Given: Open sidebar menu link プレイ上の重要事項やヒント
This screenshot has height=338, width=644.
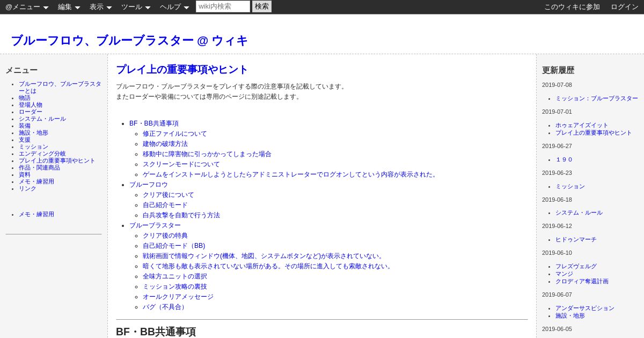Looking at the screenshot, I should click(x=57, y=161).
